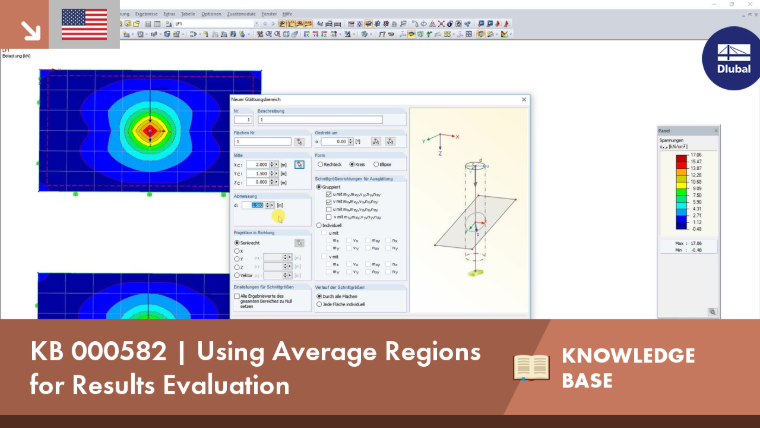
Task: Select the Ellipse form radio button
Action: click(x=376, y=164)
